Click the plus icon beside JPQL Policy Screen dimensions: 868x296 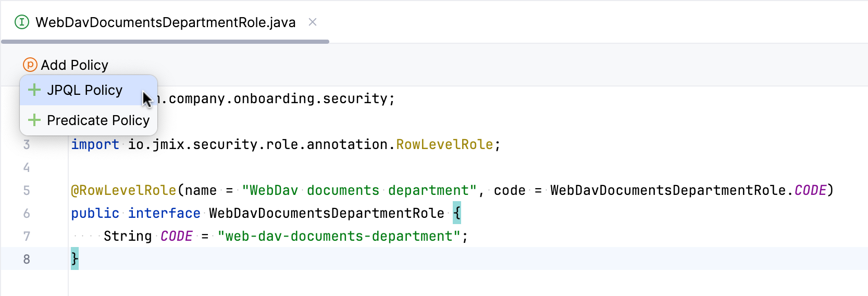point(34,90)
